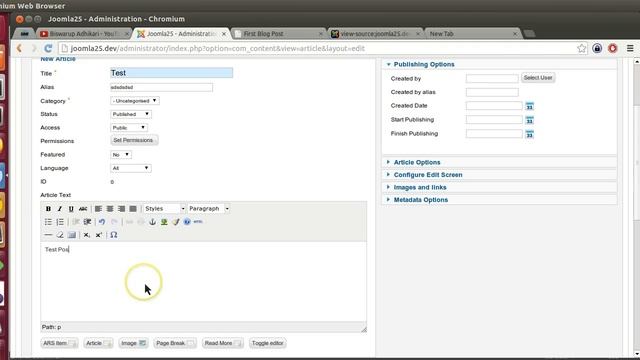Click the Set Permissions button

click(134, 140)
